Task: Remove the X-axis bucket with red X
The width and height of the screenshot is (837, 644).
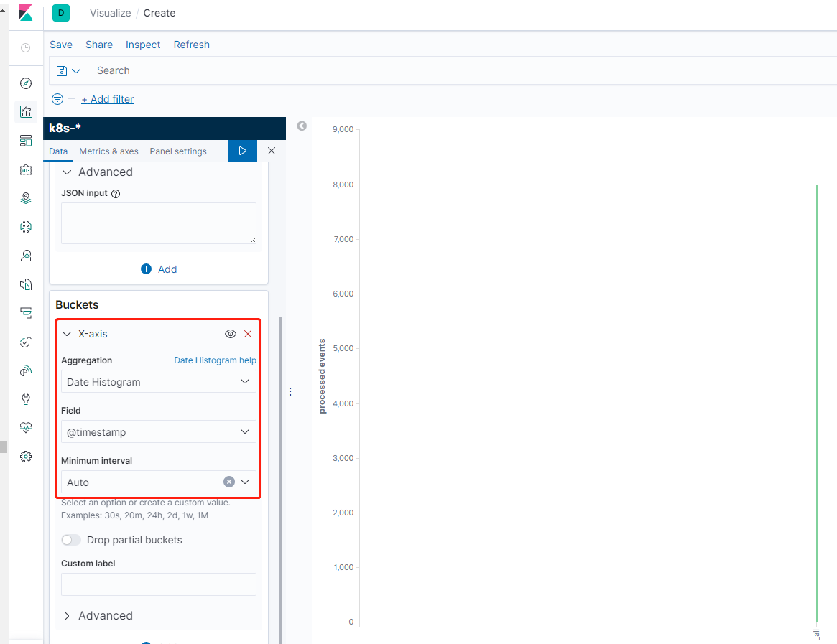Action: [248, 334]
